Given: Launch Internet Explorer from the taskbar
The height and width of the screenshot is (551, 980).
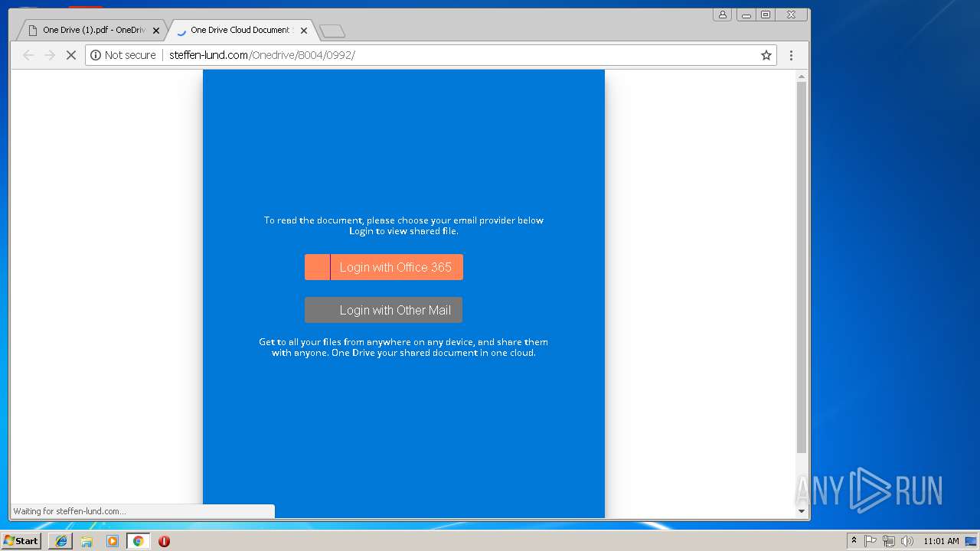Looking at the screenshot, I should pyautogui.click(x=60, y=541).
